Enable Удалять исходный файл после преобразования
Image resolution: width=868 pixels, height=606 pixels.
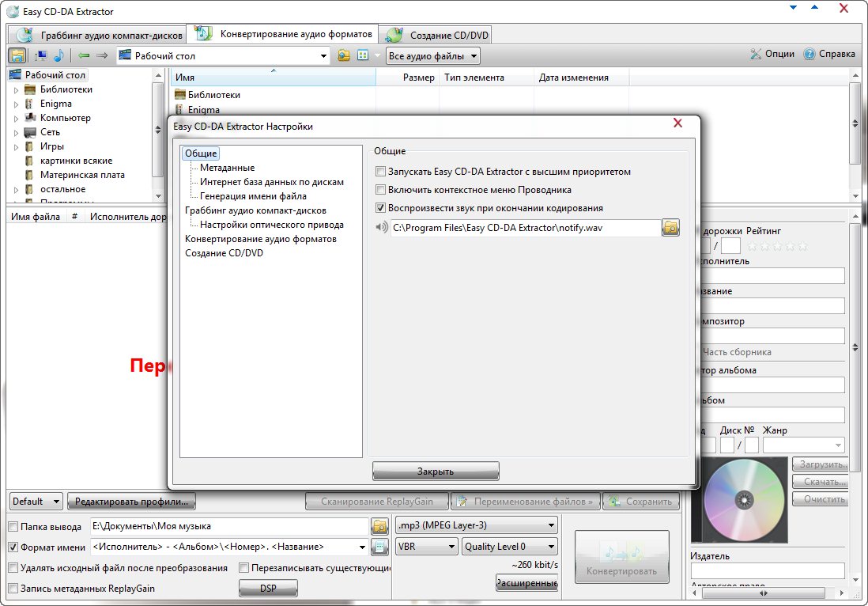13,568
